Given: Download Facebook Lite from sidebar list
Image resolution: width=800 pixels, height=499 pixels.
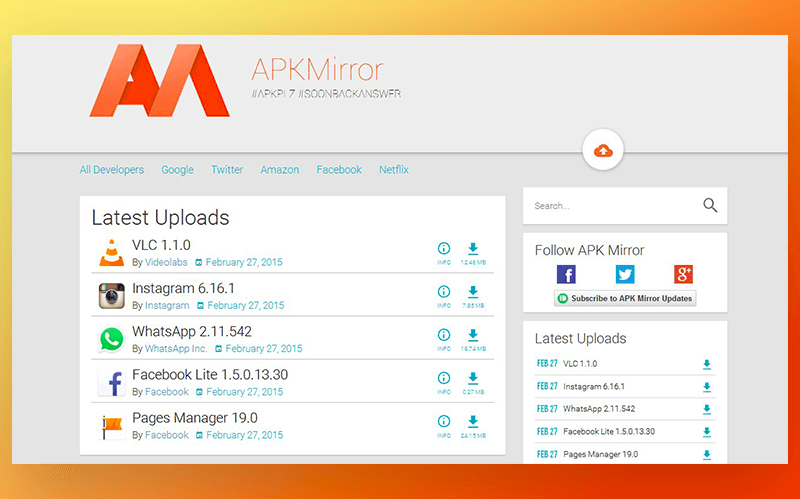Looking at the screenshot, I should (x=707, y=432).
